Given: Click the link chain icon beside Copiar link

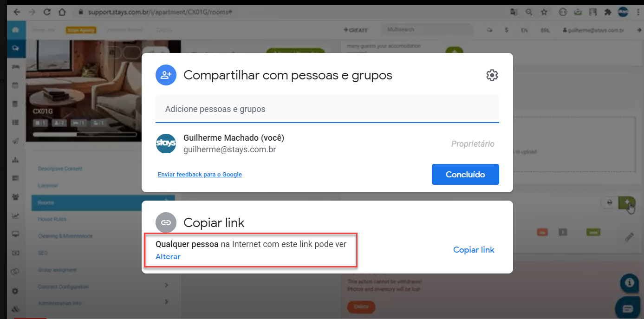Looking at the screenshot, I should (166, 222).
